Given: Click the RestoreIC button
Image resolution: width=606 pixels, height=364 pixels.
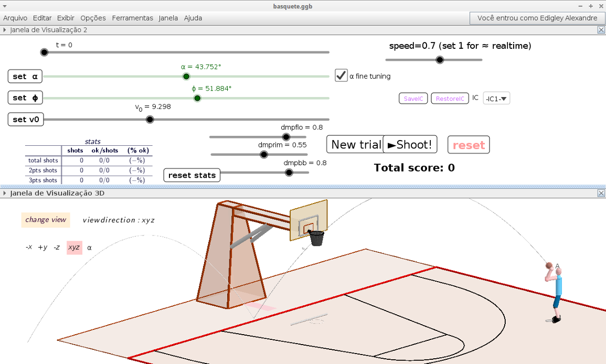Looking at the screenshot, I should tap(450, 99).
